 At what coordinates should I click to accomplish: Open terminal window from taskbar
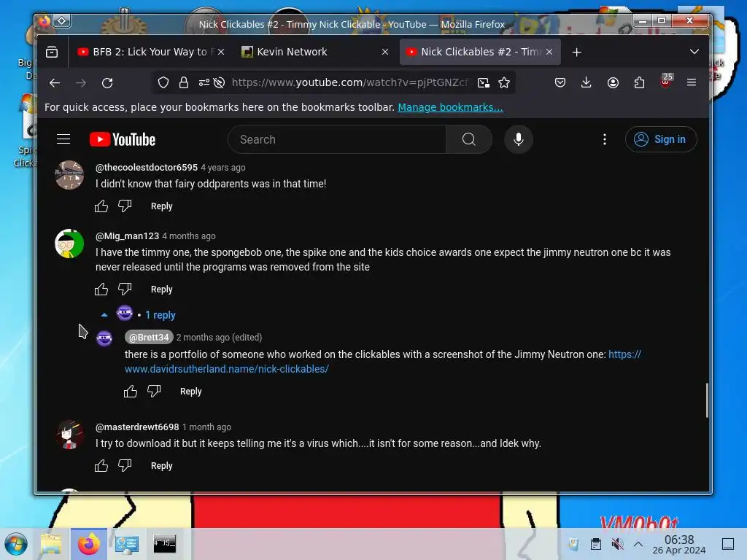[164, 544]
